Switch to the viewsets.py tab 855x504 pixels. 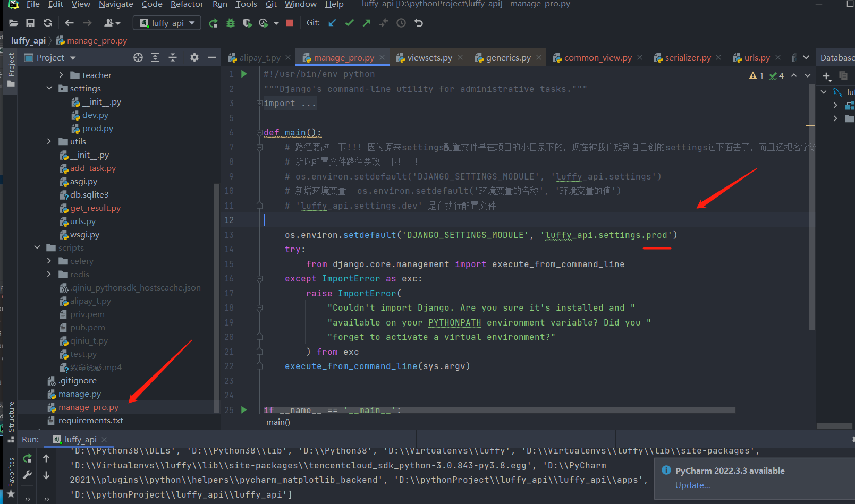pos(429,57)
